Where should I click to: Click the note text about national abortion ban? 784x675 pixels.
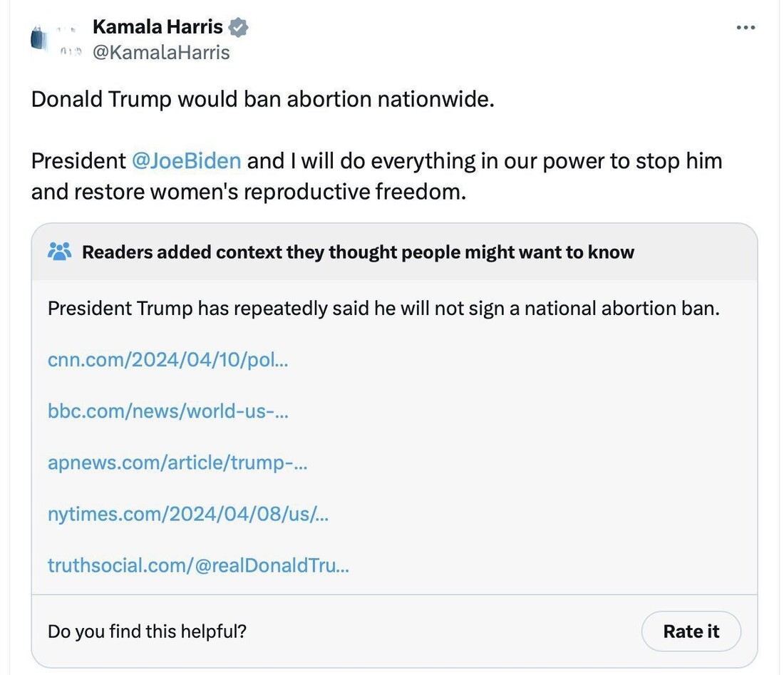[383, 308]
